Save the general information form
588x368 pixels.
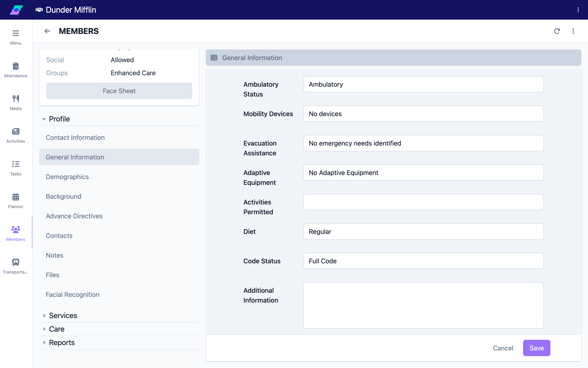coord(537,348)
